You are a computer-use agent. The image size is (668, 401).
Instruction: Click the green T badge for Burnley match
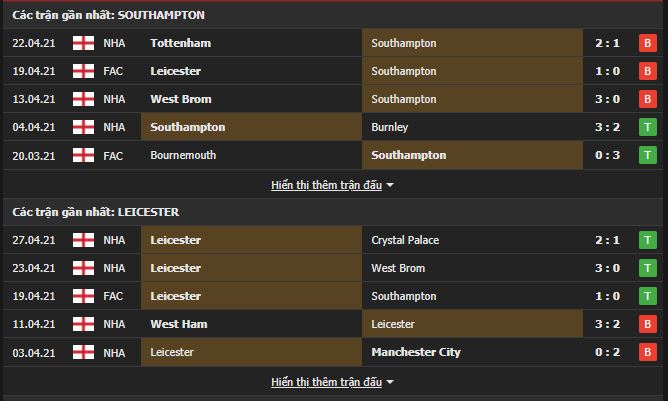point(647,127)
